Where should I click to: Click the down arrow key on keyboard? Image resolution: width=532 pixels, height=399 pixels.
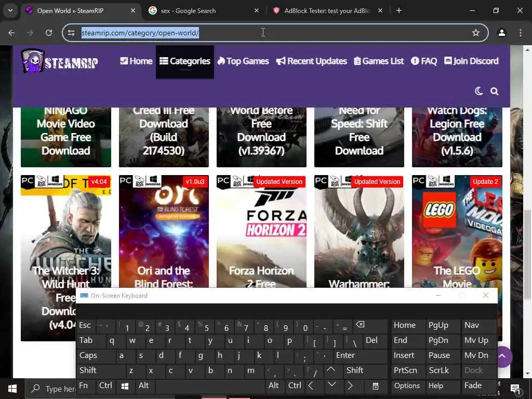point(332,385)
